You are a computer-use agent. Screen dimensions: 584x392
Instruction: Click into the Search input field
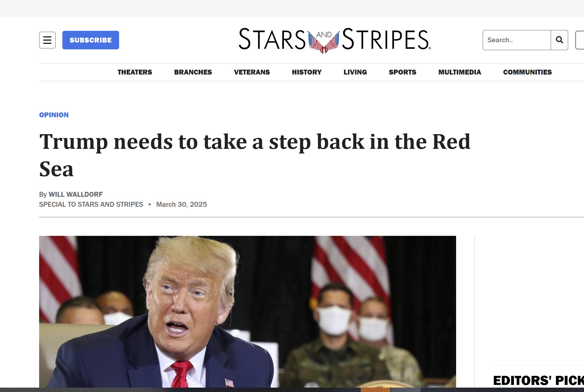(517, 40)
